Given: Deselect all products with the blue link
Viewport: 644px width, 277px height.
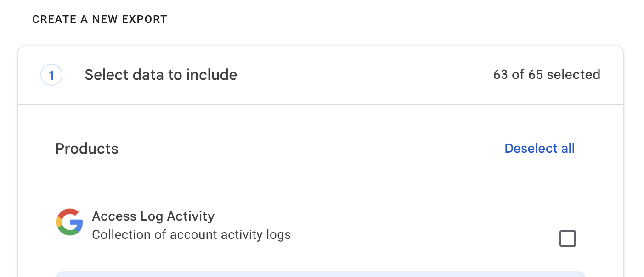Looking at the screenshot, I should coord(539,148).
